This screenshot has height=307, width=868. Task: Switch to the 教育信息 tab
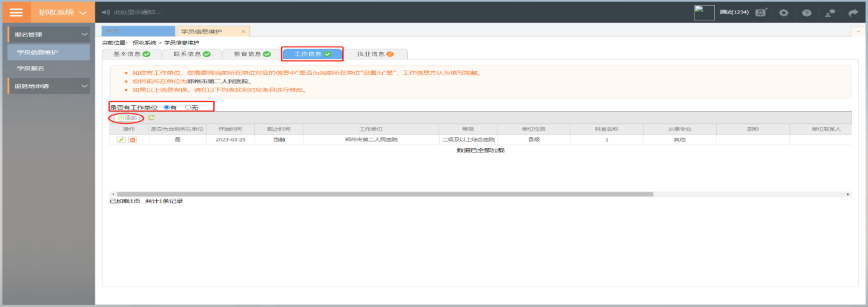point(252,54)
